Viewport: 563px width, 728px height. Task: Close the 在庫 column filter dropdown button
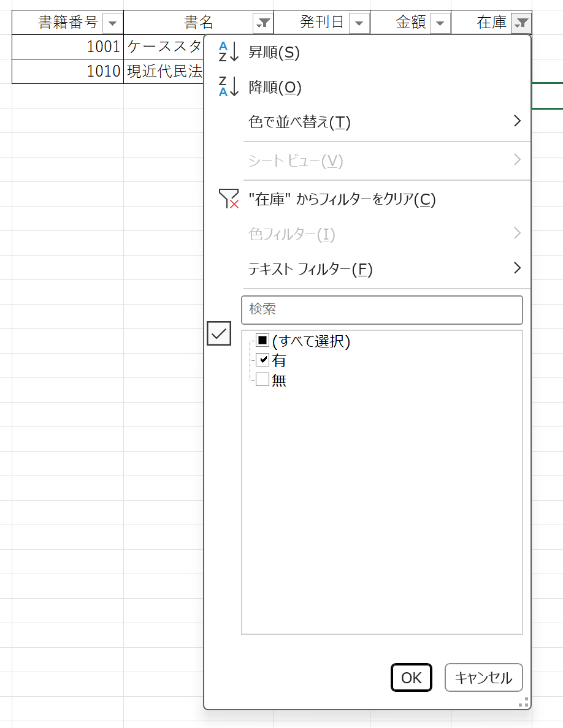(x=521, y=23)
